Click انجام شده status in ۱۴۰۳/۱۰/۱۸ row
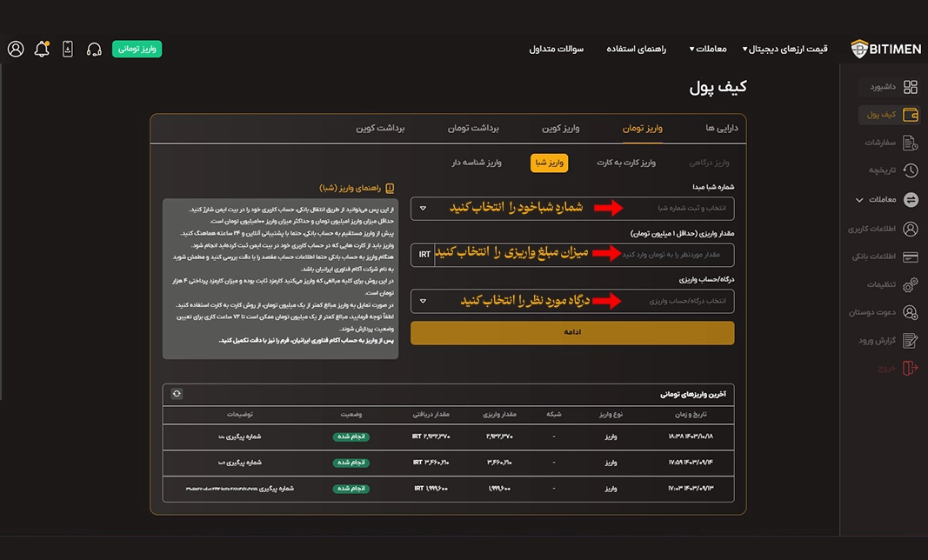The image size is (928, 560). tap(351, 437)
